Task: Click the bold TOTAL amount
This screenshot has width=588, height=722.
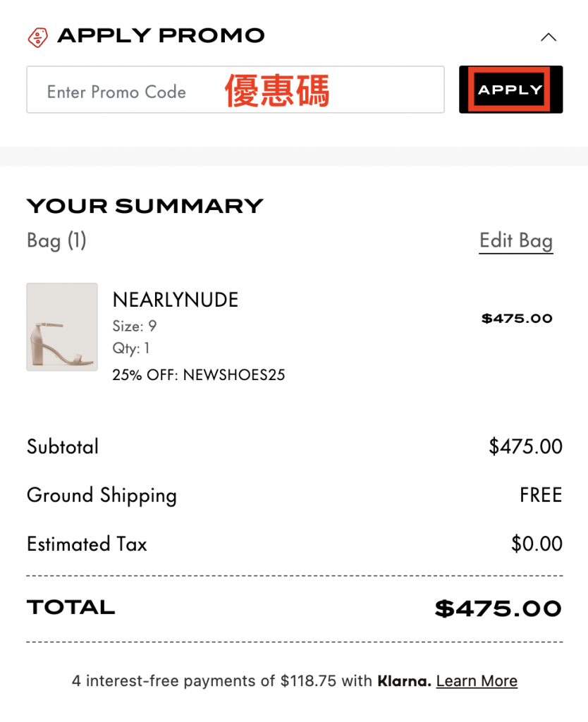Action: pyautogui.click(x=498, y=608)
